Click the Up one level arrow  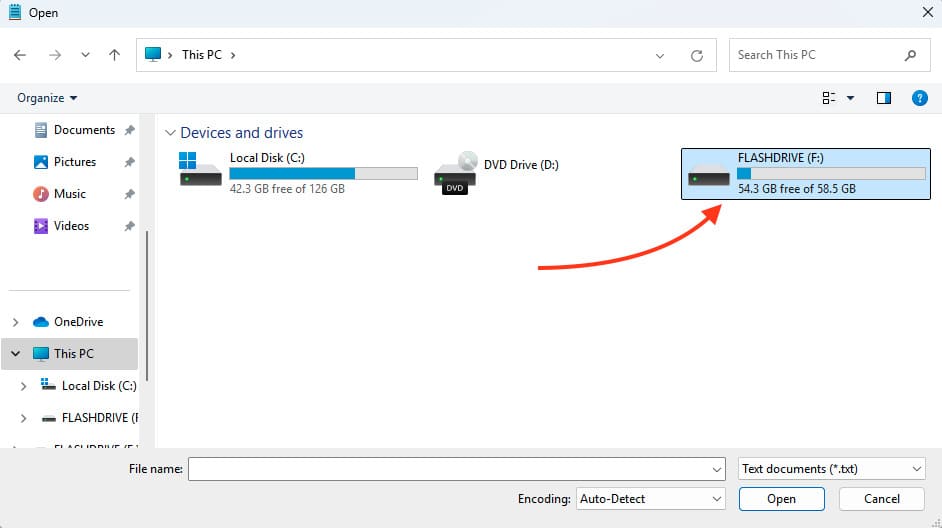(115, 55)
